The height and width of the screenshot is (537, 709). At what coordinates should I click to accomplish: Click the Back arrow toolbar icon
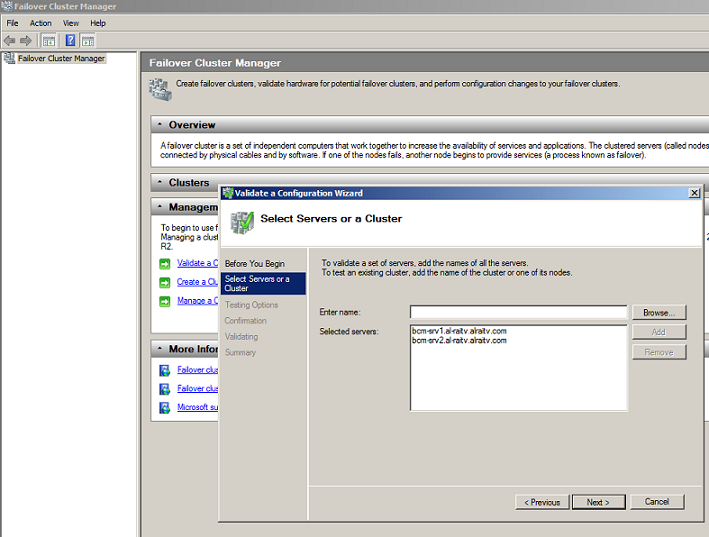pos(9,41)
